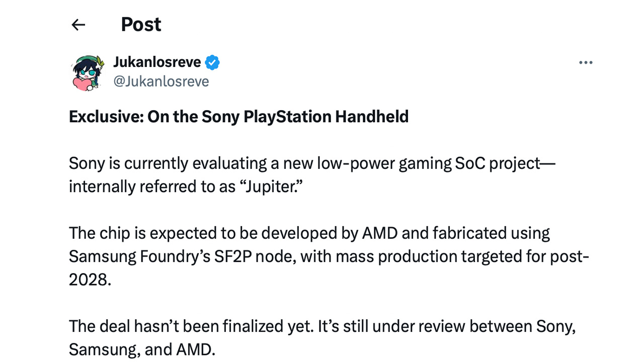Click the "Post" page heading
This screenshot has height=362, width=644.
click(x=141, y=25)
